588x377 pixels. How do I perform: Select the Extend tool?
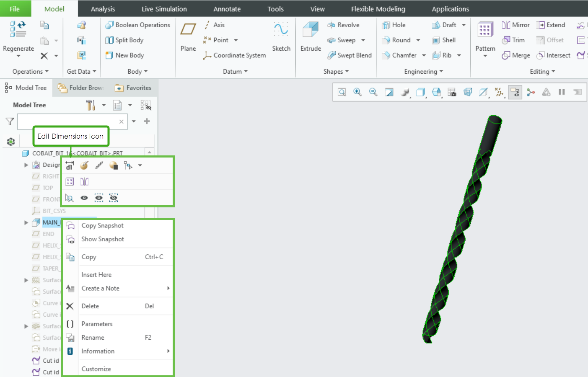tap(551, 25)
